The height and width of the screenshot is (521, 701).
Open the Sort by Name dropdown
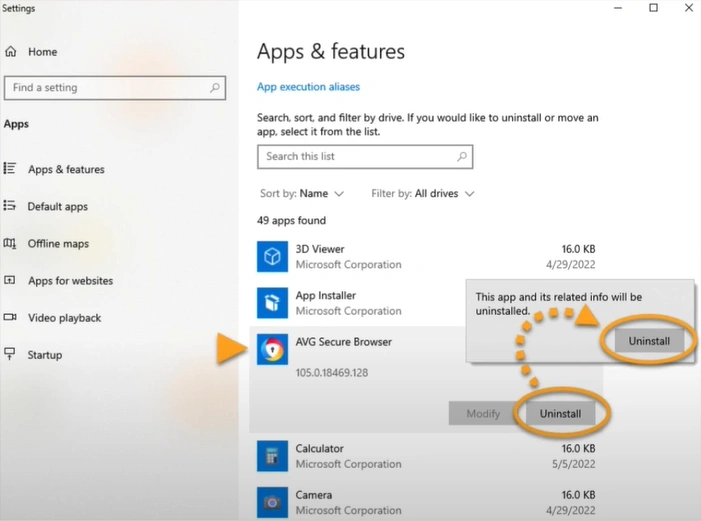(302, 194)
